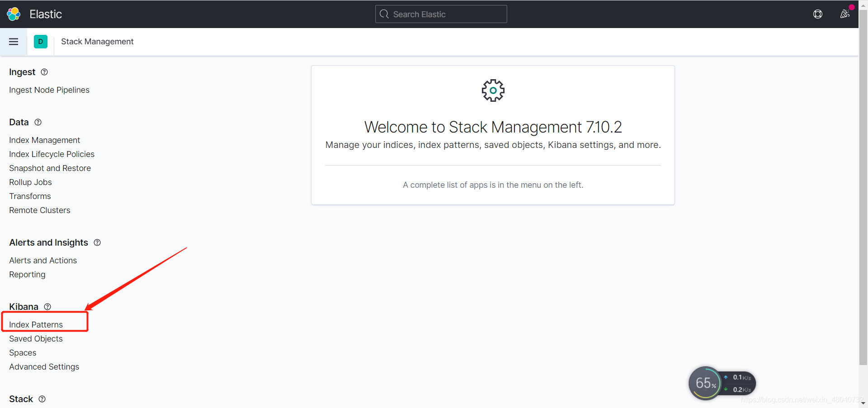The image size is (868, 408).
Task: Click the Elastic logo icon
Action: 14,14
